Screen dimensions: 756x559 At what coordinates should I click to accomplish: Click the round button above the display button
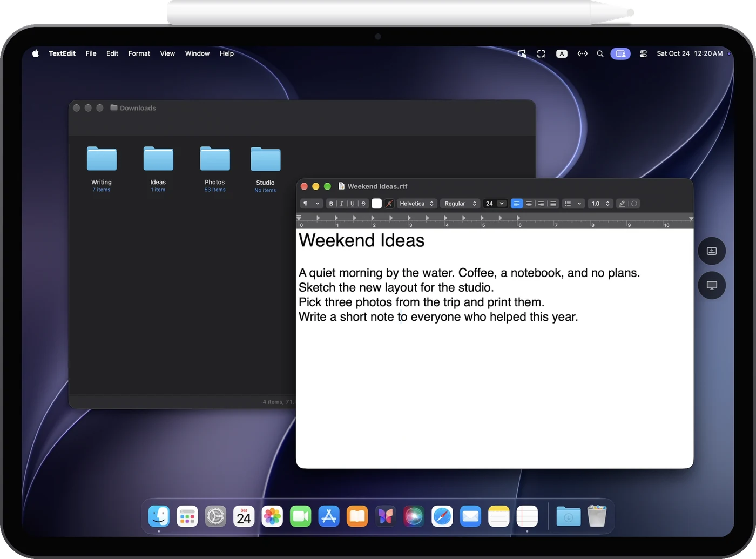click(x=712, y=251)
